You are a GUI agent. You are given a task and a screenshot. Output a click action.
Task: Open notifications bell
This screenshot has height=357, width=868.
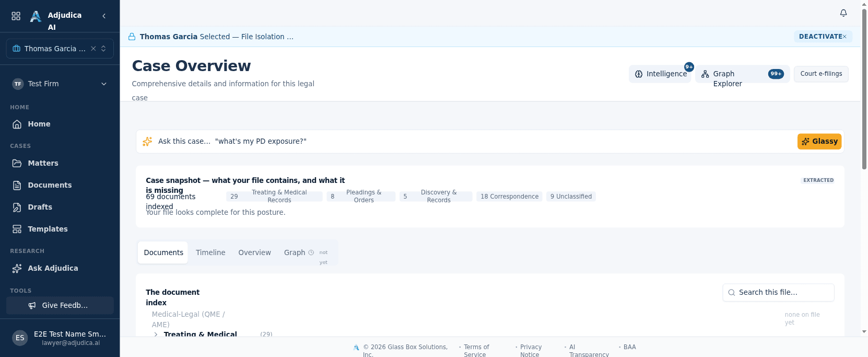843,13
